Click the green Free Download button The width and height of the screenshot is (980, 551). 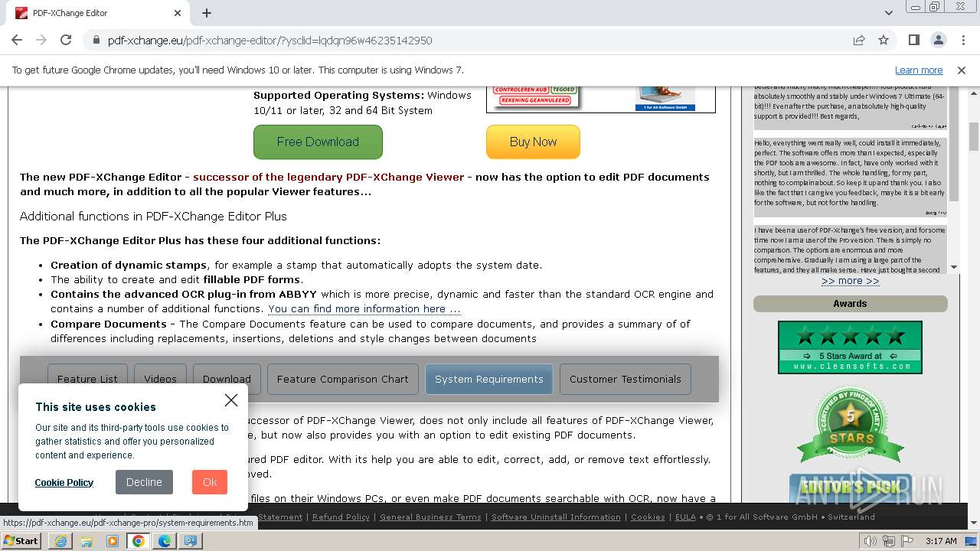click(318, 142)
